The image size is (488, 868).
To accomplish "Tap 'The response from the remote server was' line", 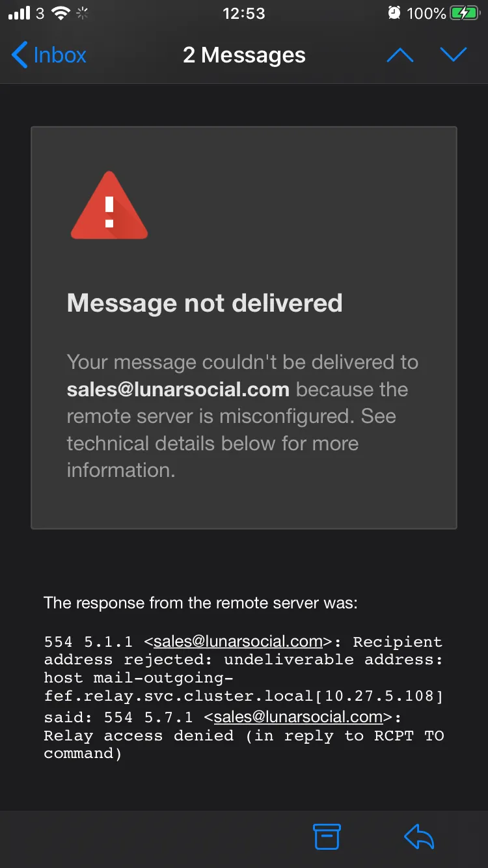I will pos(200,603).
